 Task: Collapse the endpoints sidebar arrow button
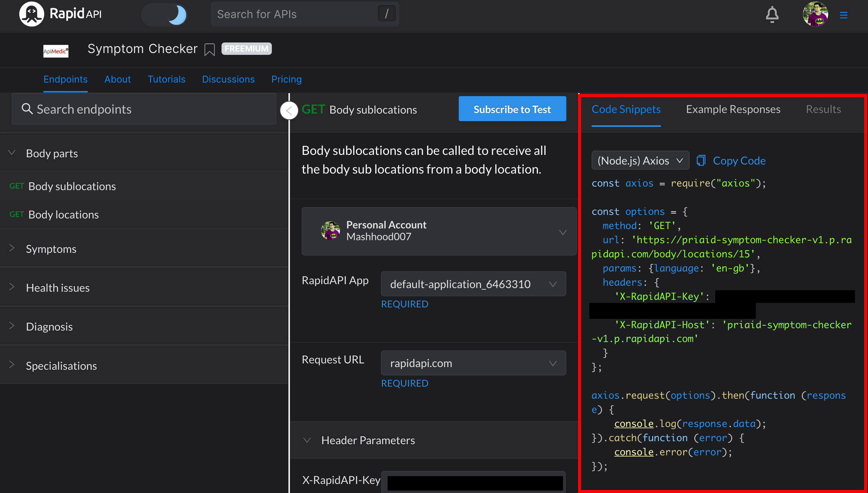[x=289, y=110]
